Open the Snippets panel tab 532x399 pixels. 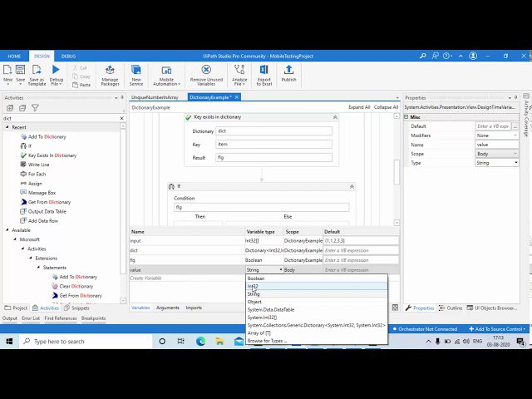[76, 308]
